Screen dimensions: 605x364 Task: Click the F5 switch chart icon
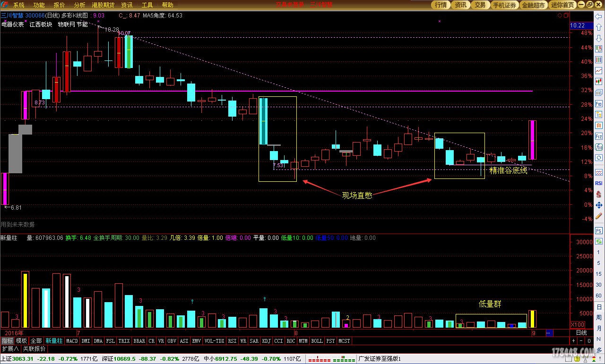[x=599, y=230]
